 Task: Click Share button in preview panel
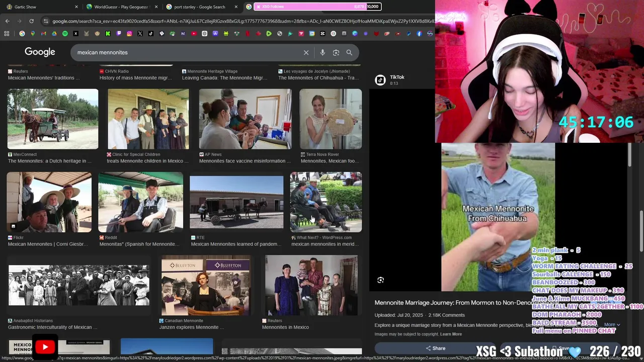click(435, 348)
